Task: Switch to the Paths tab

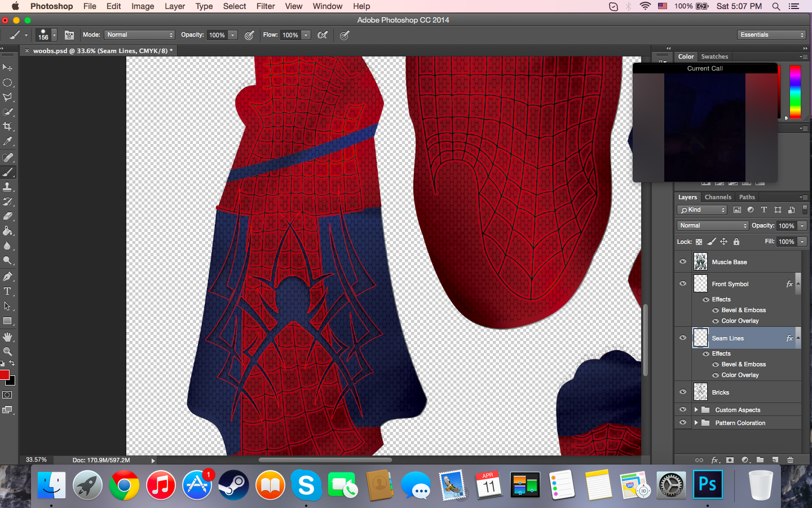Action: pos(747,197)
